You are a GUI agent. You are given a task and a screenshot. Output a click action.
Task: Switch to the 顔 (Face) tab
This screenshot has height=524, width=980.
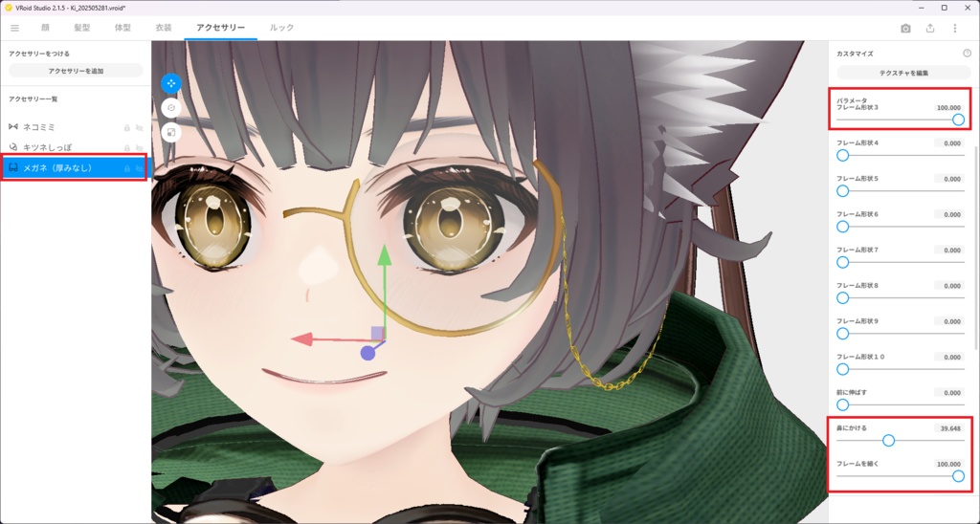pyautogui.click(x=45, y=28)
